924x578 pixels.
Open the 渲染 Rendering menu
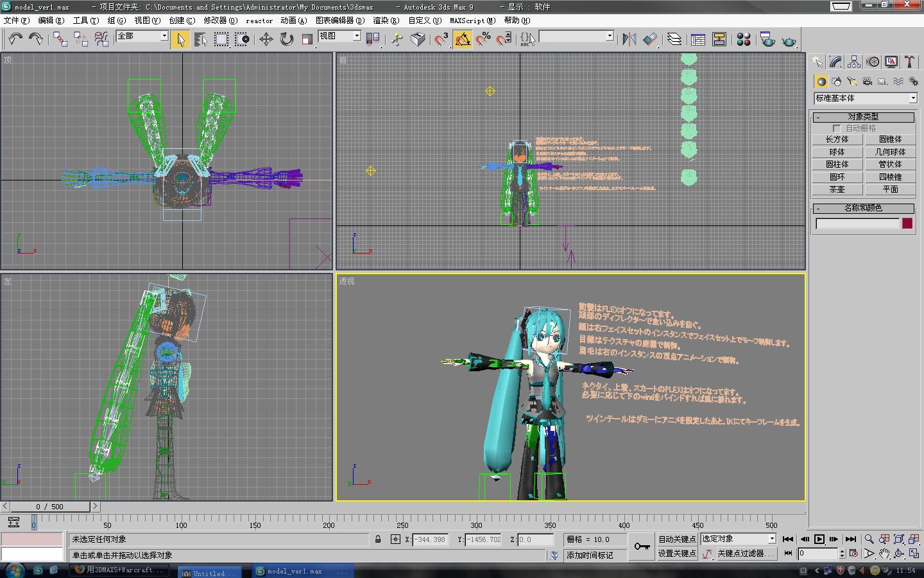pos(386,21)
